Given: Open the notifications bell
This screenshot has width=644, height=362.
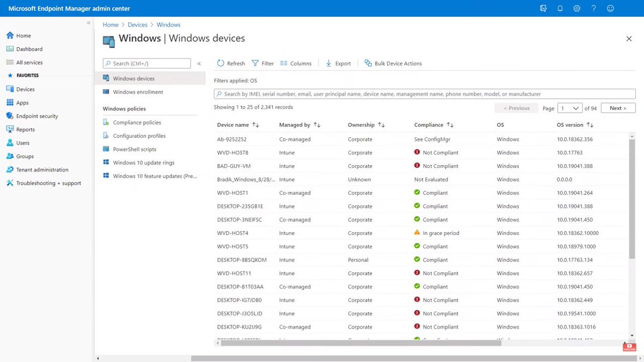Looking at the screenshot, I should 560,9.
